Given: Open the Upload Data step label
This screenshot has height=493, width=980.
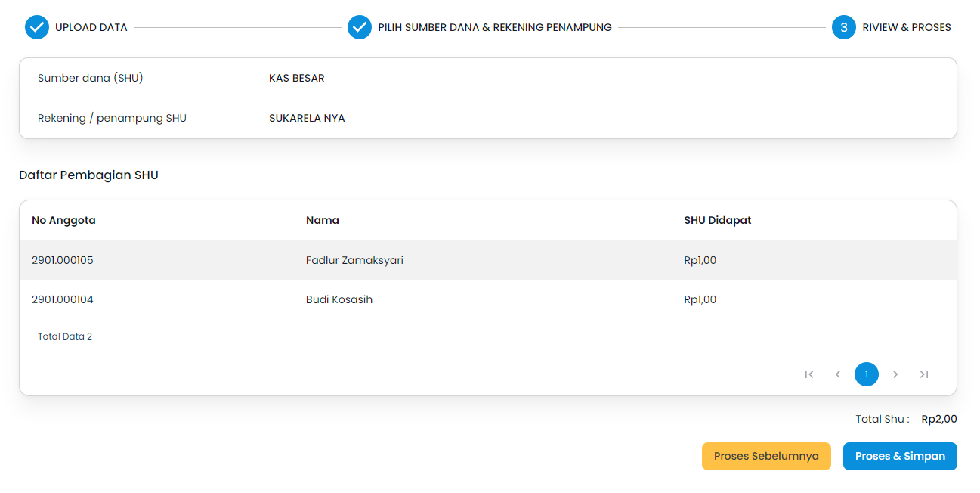Looking at the screenshot, I should pos(91,27).
